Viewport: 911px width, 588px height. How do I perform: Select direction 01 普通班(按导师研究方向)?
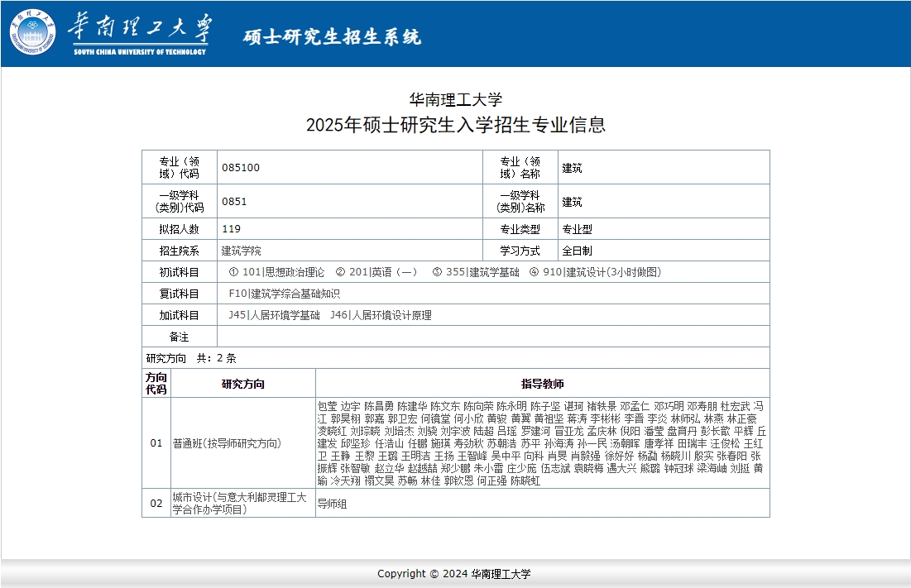click(227, 443)
